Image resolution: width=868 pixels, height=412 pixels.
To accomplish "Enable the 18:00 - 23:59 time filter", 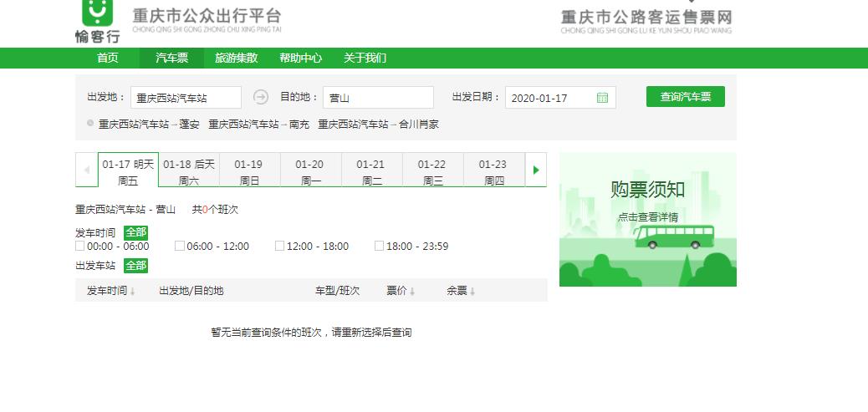I will pos(380,247).
